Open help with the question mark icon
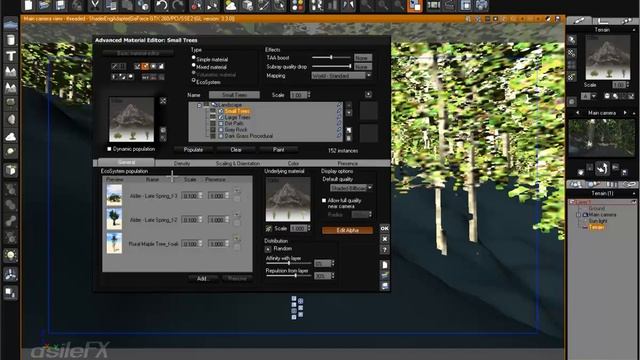The height and width of the screenshot is (360, 640). point(384,250)
